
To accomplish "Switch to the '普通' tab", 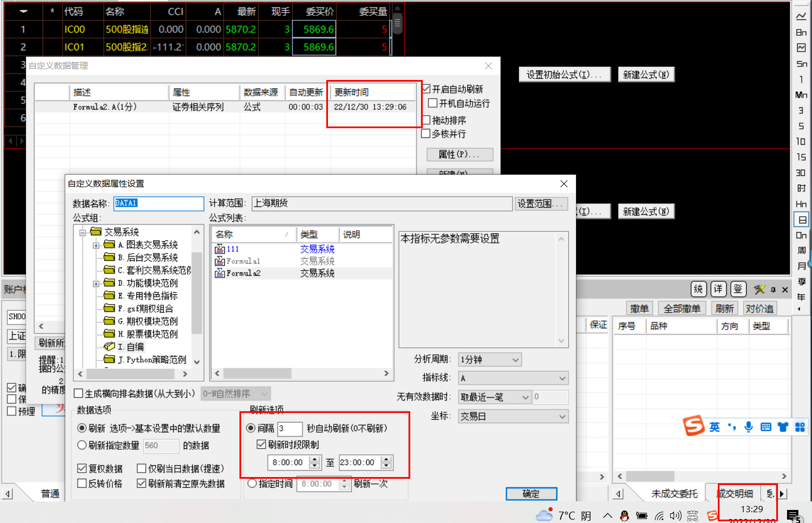I will pos(50,494).
